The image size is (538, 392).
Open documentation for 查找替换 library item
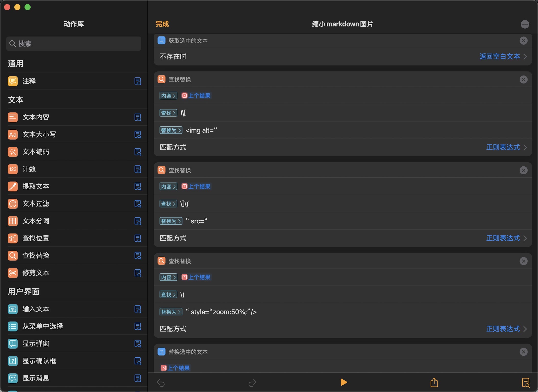pyautogui.click(x=138, y=255)
